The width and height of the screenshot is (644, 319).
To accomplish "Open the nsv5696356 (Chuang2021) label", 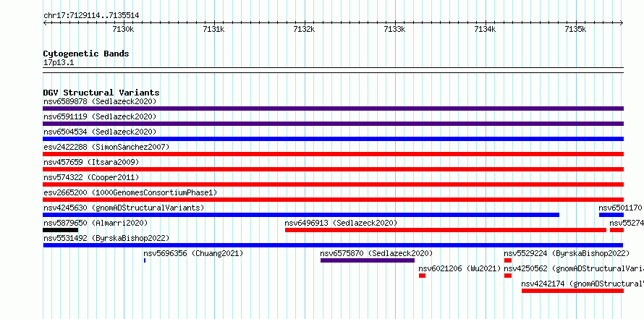I will [x=193, y=253].
